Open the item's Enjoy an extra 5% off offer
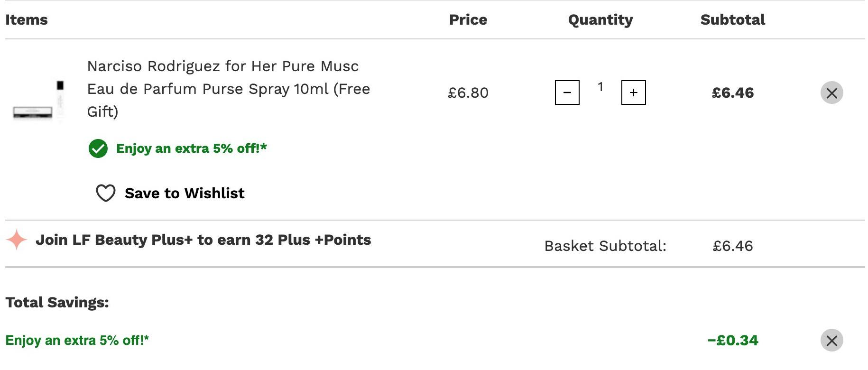 192,148
